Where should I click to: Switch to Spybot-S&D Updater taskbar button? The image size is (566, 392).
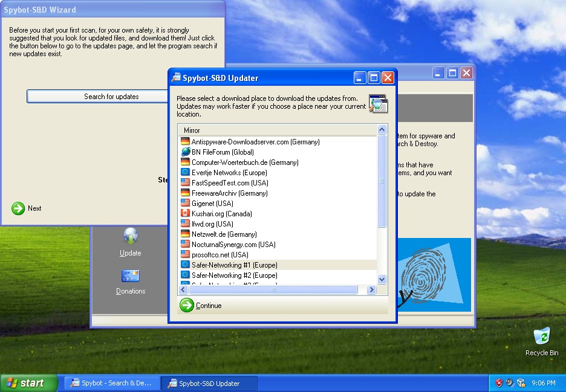pos(209,383)
